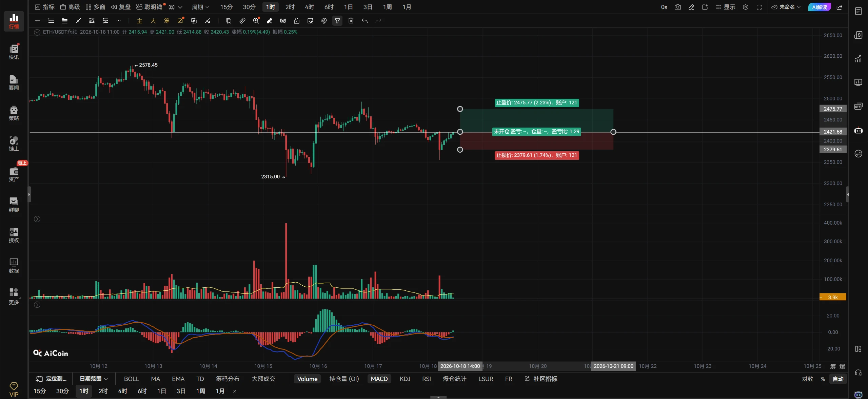The image size is (868, 399).
Task: Select the magnifier zoom-in tool
Action: (x=256, y=21)
